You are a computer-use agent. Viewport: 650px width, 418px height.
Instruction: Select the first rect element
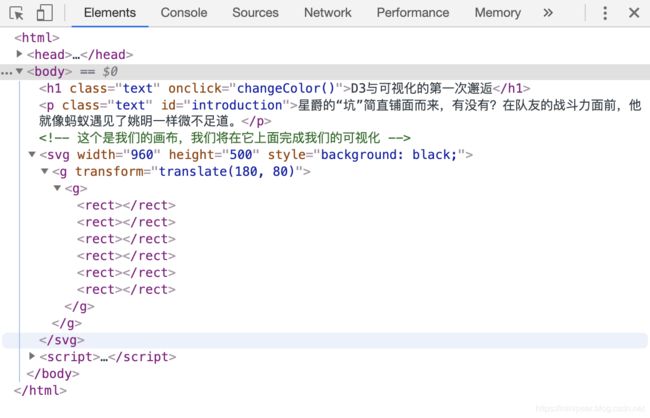click(126, 206)
